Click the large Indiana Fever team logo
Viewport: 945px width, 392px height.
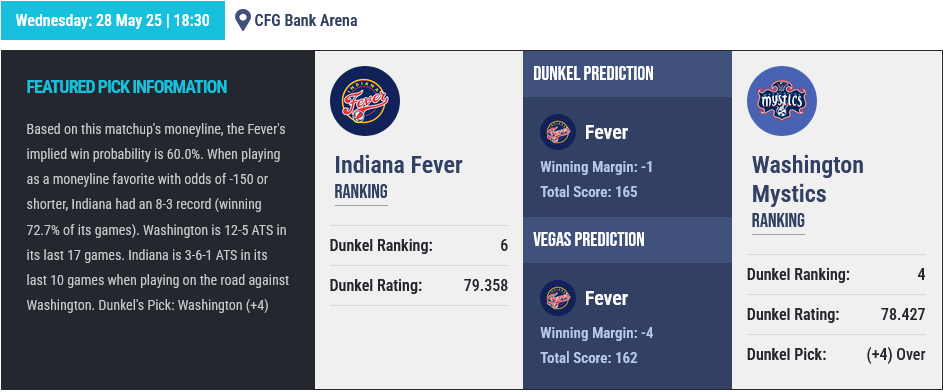[365, 101]
